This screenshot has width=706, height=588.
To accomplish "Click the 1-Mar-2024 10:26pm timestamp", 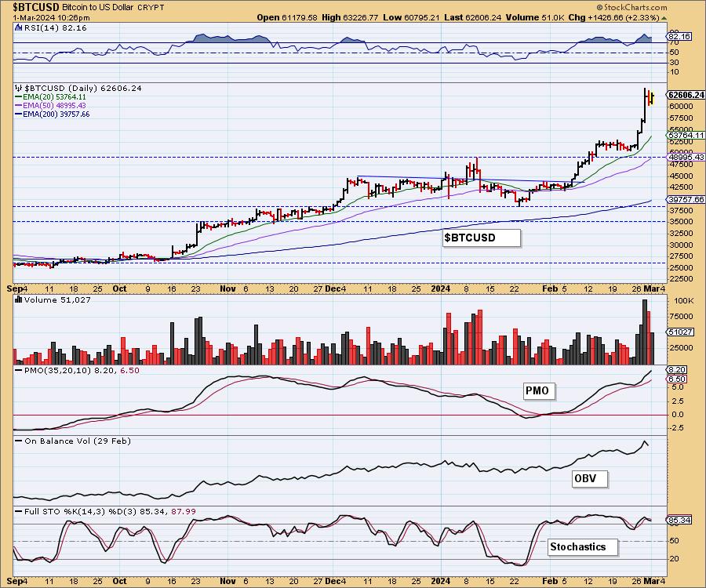I will (51, 17).
